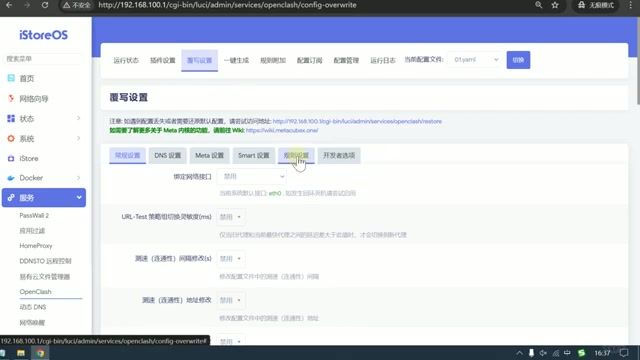
Task: Click the USB device tray icon
Action: (x=531, y=353)
